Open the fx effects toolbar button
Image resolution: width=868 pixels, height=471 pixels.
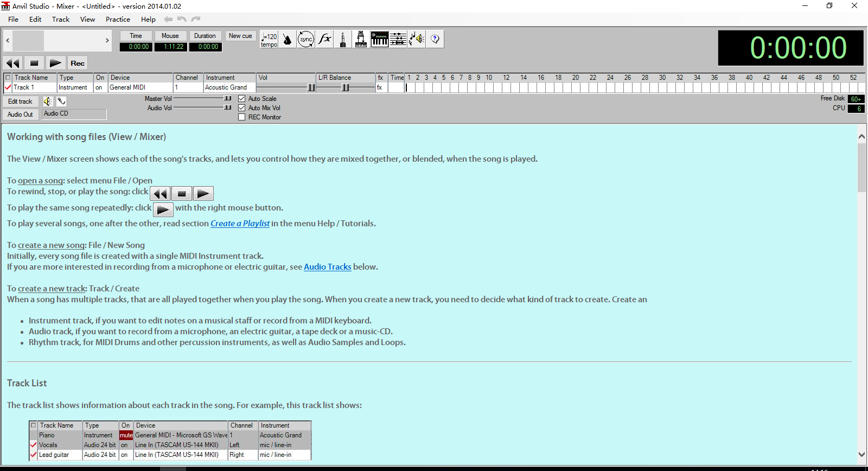point(324,40)
